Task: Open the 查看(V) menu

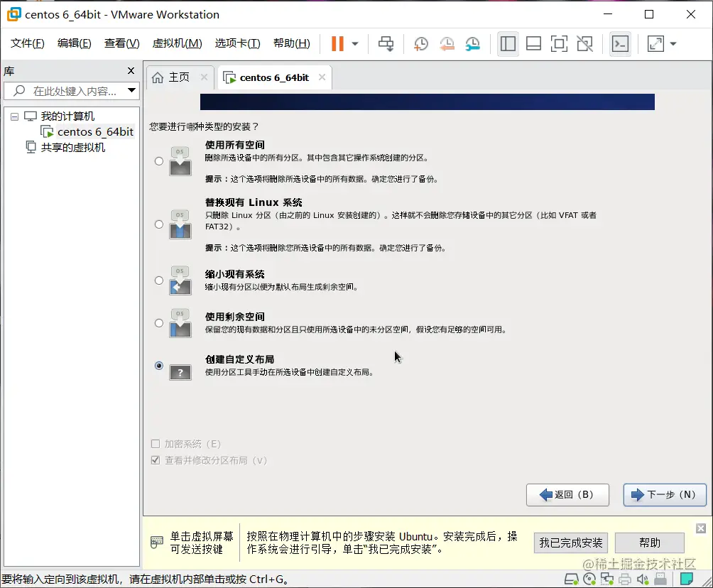Action: coord(121,43)
